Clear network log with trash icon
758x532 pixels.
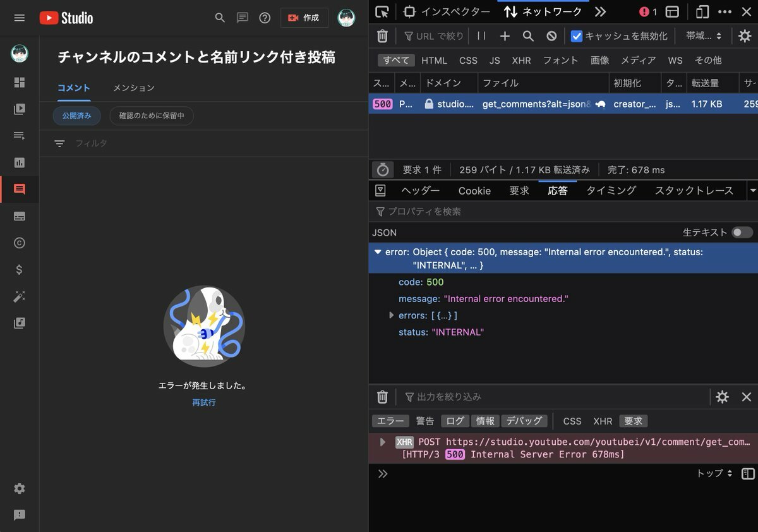(x=382, y=36)
